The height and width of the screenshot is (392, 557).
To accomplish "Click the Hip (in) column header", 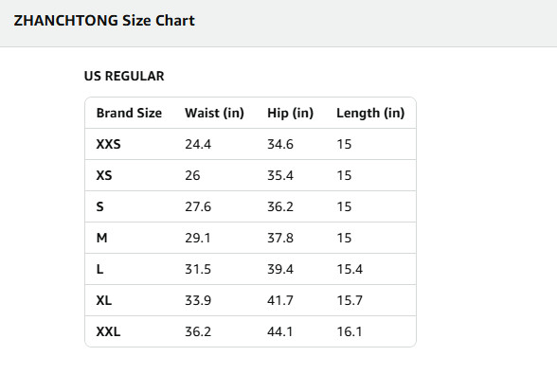I will (290, 113).
